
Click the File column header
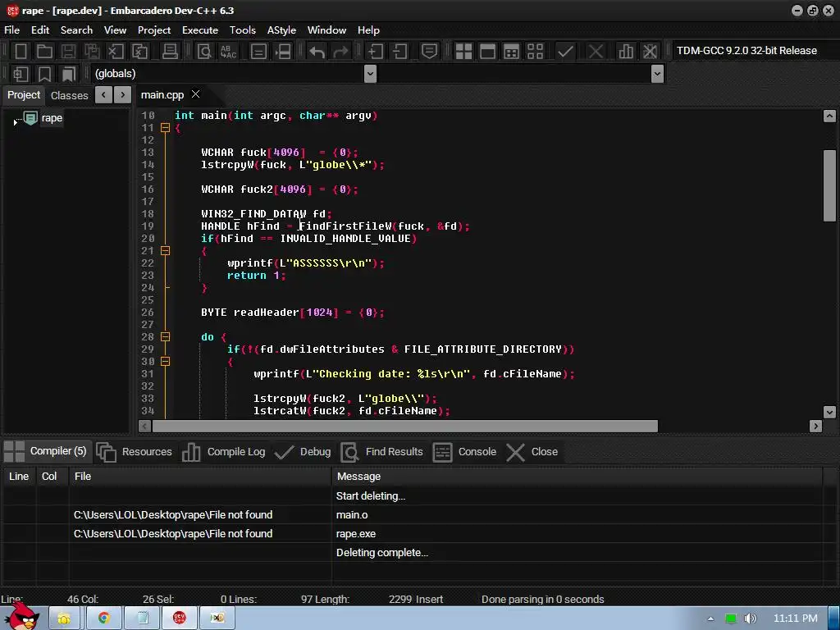[x=200, y=477]
